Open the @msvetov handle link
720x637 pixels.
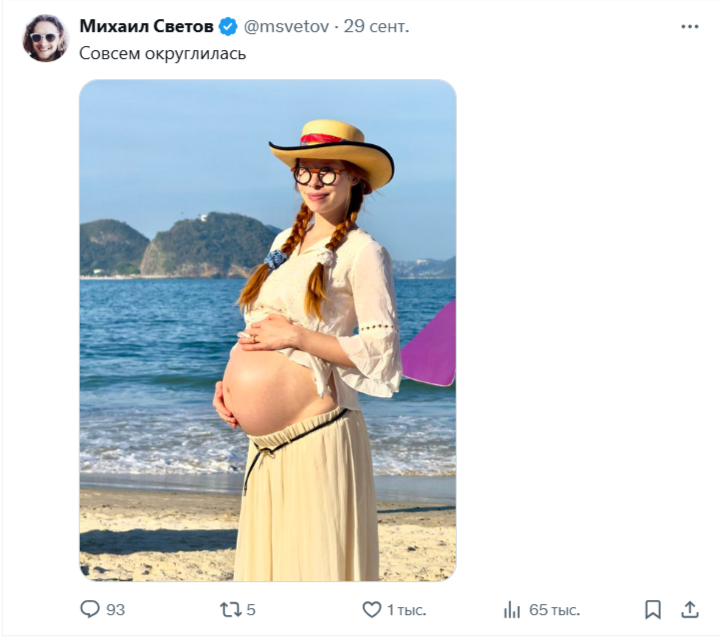[x=287, y=27]
